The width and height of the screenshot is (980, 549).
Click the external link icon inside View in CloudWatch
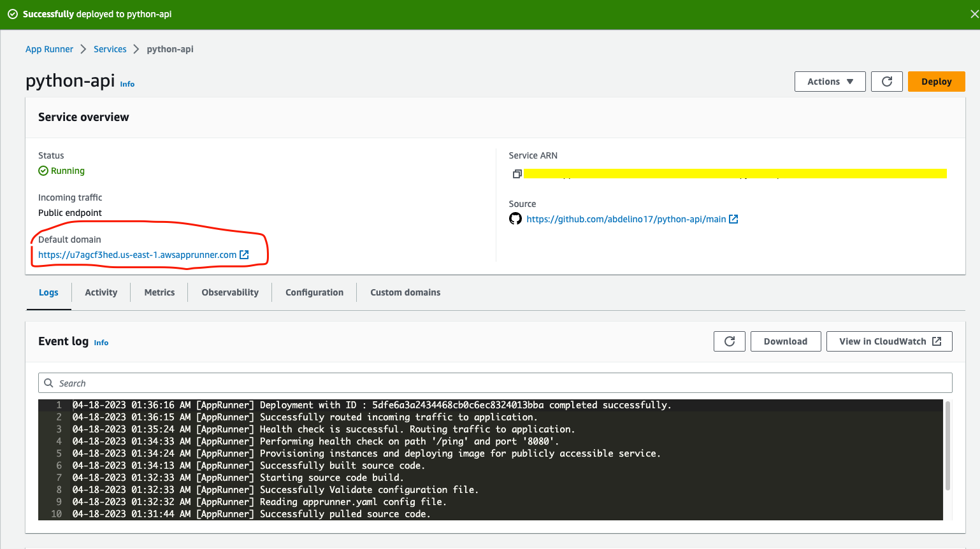coord(937,341)
